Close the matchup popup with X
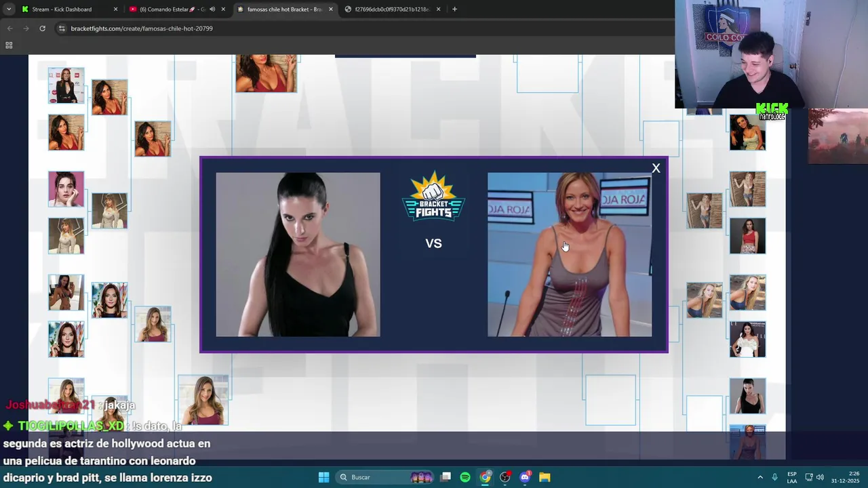The height and width of the screenshot is (488, 868). (x=656, y=168)
